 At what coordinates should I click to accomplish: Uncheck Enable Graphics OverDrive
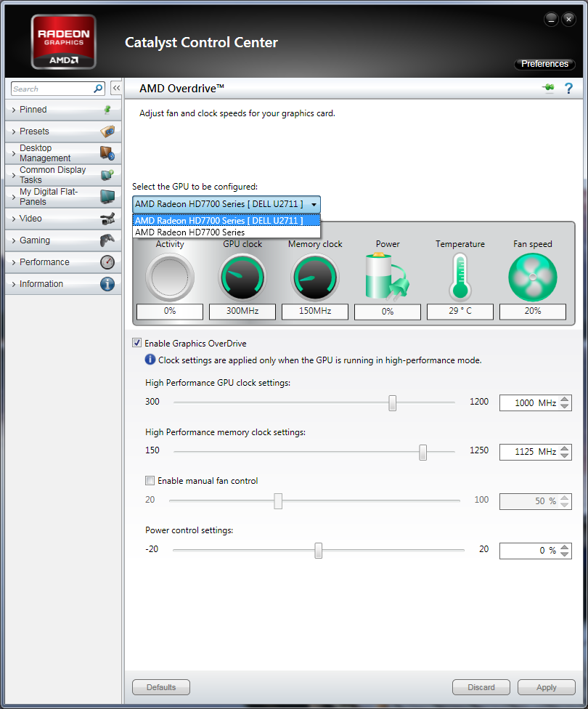(x=137, y=343)
